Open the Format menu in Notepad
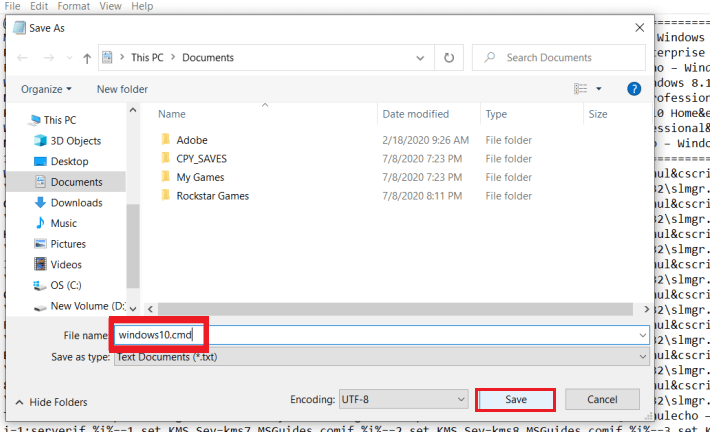The height and width of the screenshot is (432, 710). point(73,6)
